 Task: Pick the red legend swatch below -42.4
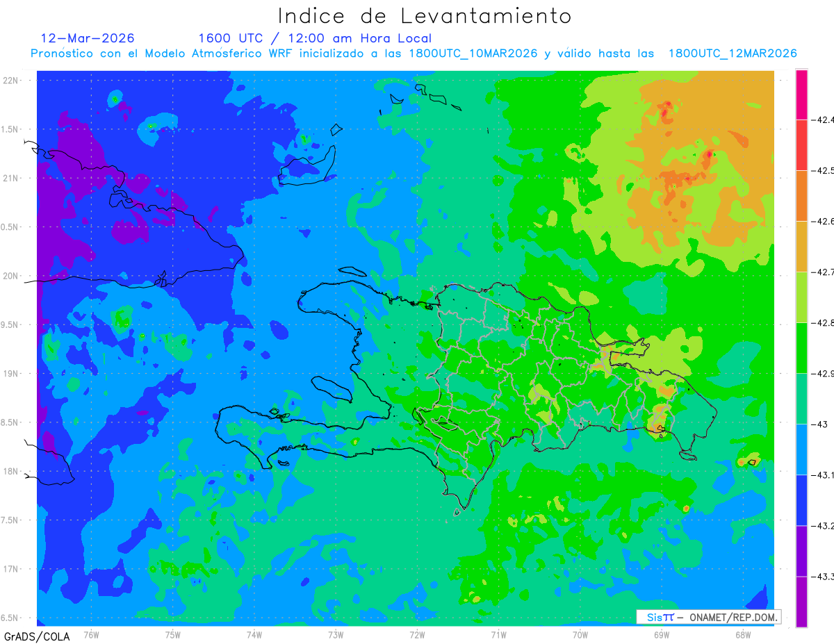tap(801, 145)
